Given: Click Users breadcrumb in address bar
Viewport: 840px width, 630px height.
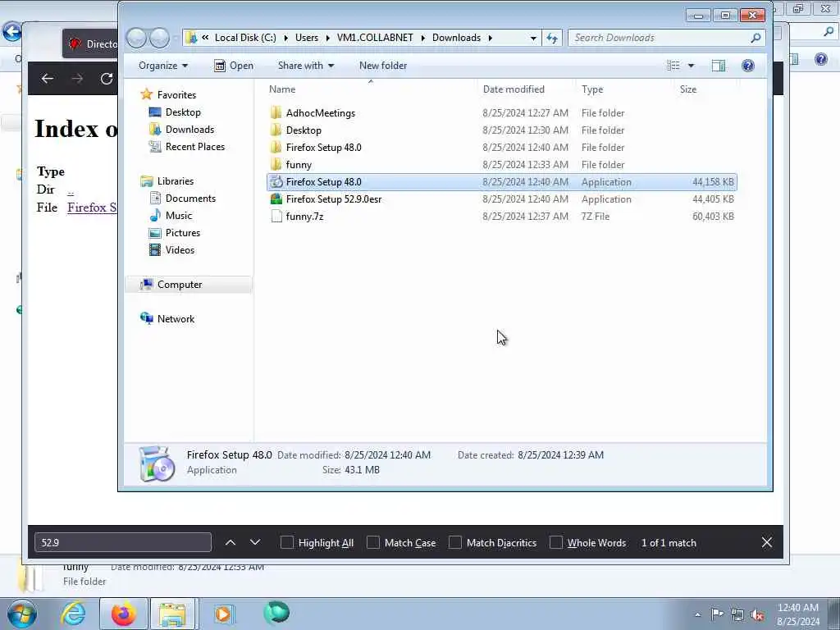Looking at the screenshot, I should click(x=307, y=38).
